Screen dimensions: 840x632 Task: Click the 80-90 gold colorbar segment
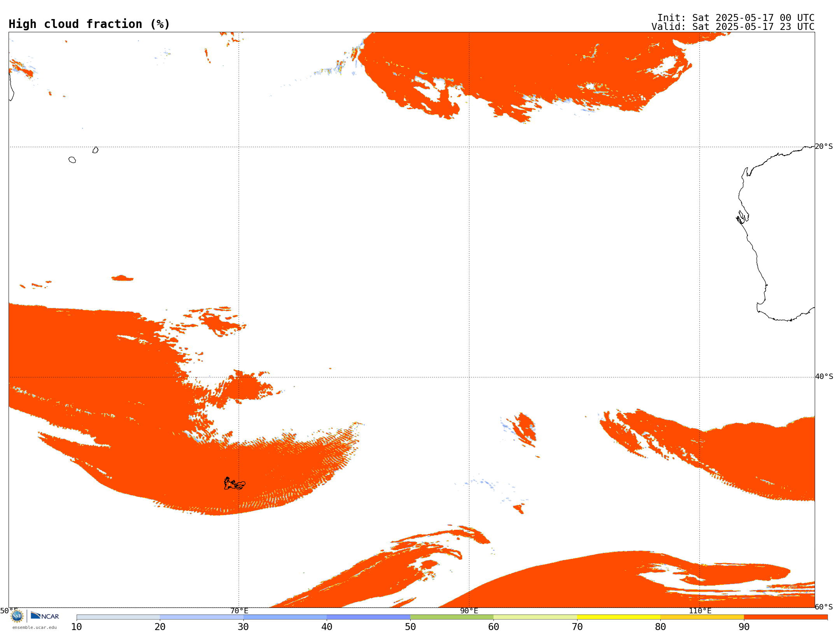click(702, 617)
